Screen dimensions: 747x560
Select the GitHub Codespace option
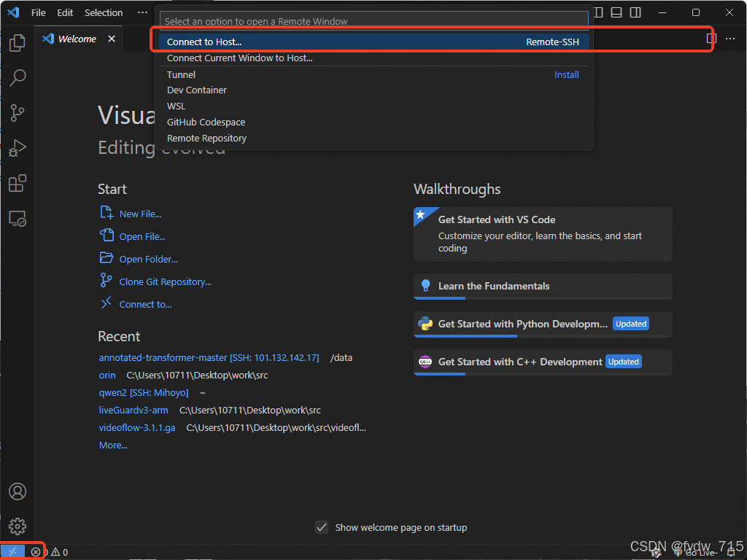point(373,122)
